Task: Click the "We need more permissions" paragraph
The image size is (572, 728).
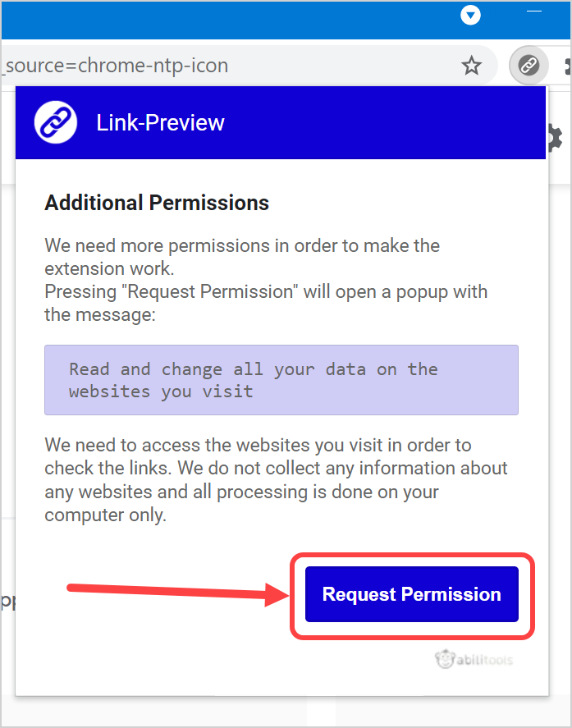Action: (x=242, y=256)
